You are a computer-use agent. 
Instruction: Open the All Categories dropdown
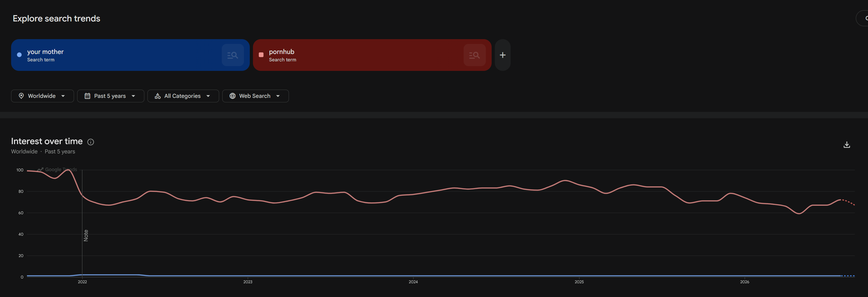coord(183,96)
